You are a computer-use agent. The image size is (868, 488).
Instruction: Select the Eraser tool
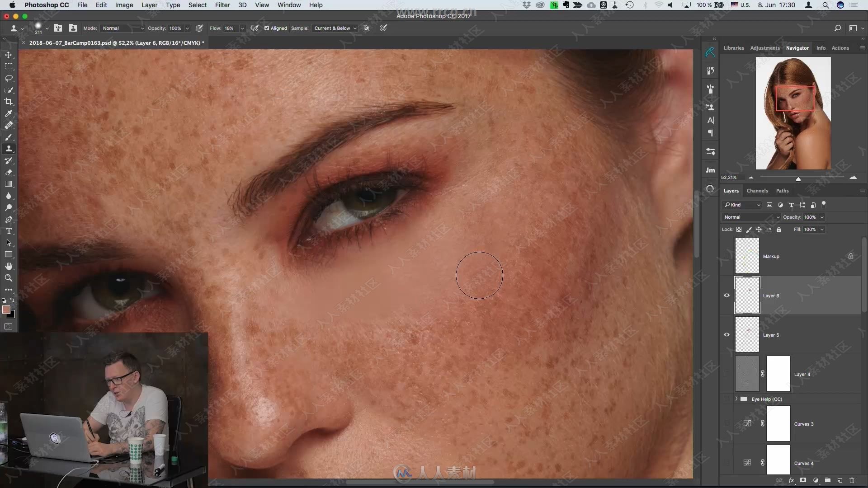[9, 172]
